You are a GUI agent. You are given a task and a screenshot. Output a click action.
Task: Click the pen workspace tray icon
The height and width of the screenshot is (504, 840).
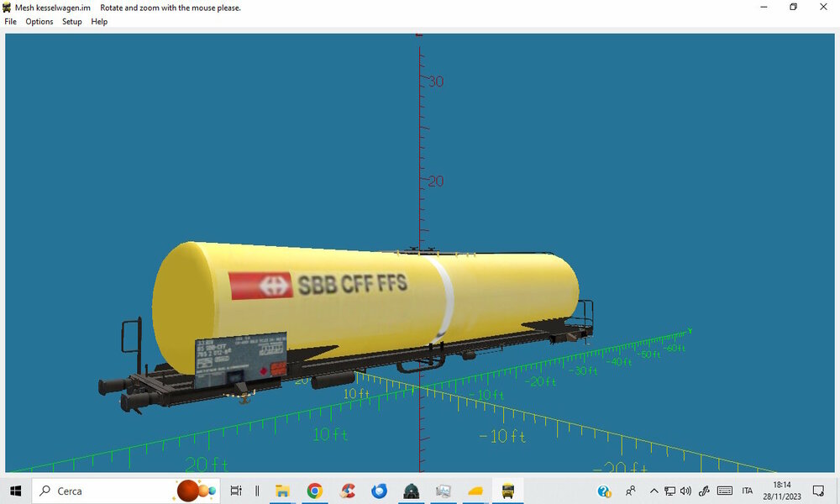coord(704,491)
